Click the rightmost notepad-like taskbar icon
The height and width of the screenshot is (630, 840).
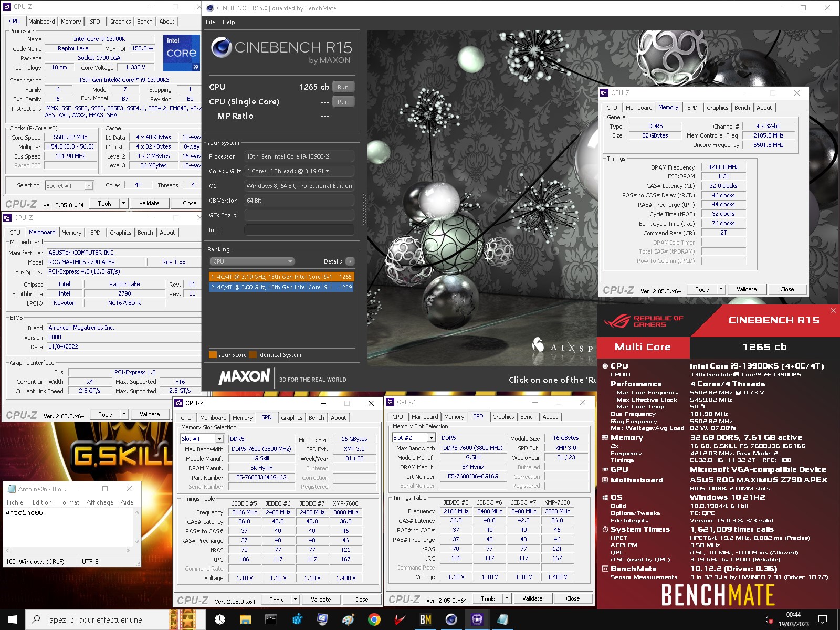pos(502,619)
